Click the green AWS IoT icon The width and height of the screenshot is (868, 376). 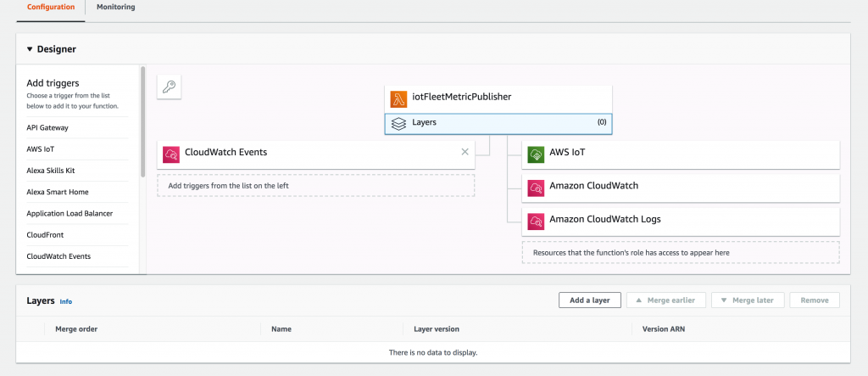536,154
